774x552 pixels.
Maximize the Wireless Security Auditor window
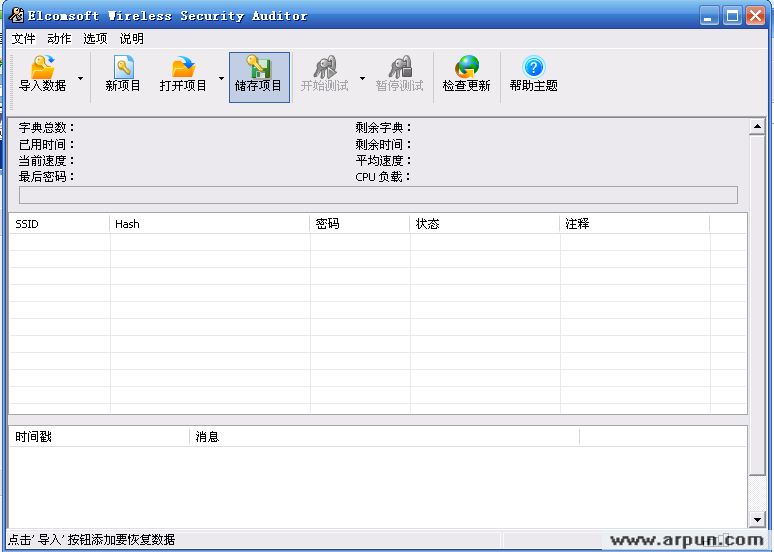(733, 16)
